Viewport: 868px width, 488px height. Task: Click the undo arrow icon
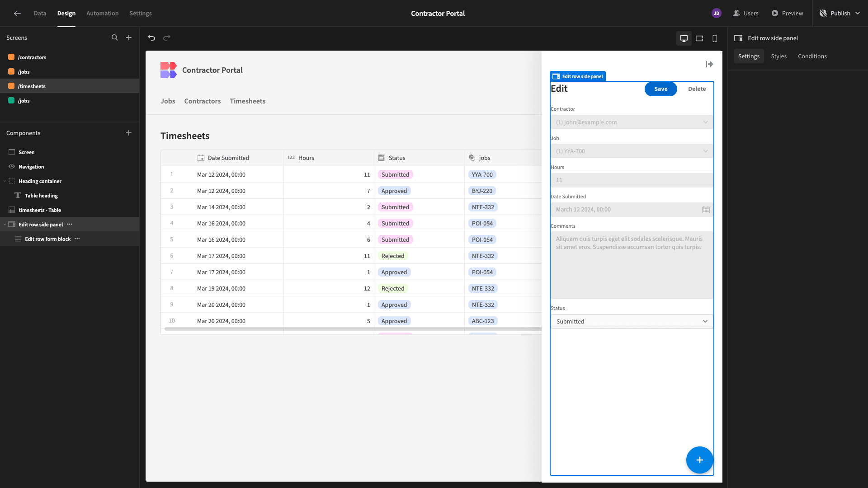(151, 38)
